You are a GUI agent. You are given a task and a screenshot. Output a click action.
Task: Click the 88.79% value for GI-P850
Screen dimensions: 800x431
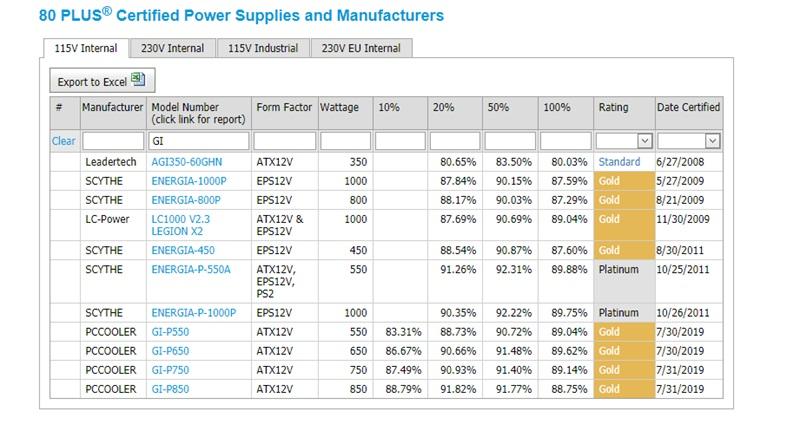click(403, 389)
